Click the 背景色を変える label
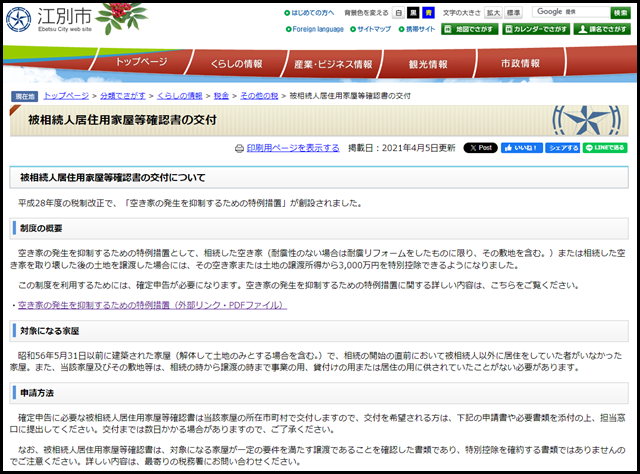 pos(366,13)
